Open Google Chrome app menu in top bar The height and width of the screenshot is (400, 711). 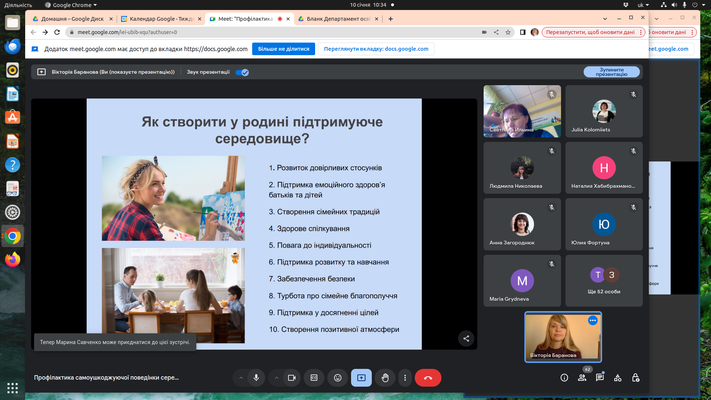(71, 5)
